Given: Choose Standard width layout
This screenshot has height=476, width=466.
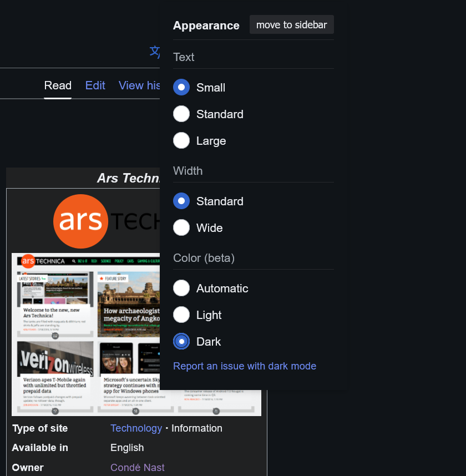Looking at the screenshot, I should coord(181,201).
